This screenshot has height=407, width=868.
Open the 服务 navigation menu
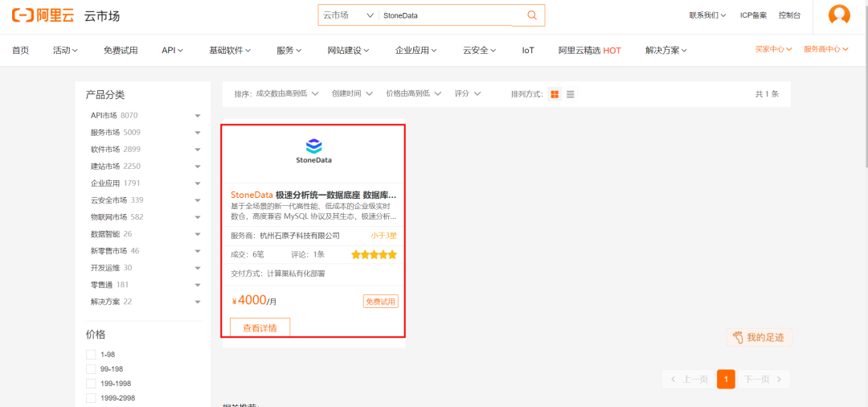(289, 51)
